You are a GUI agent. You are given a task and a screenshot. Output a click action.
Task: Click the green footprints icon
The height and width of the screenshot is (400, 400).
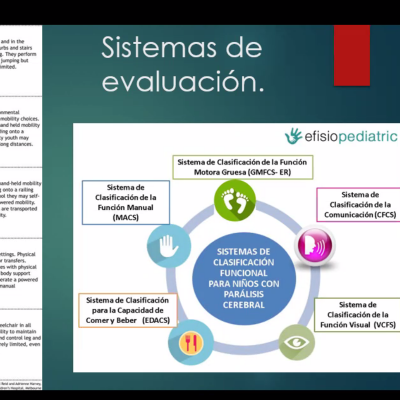pos(235,200)
